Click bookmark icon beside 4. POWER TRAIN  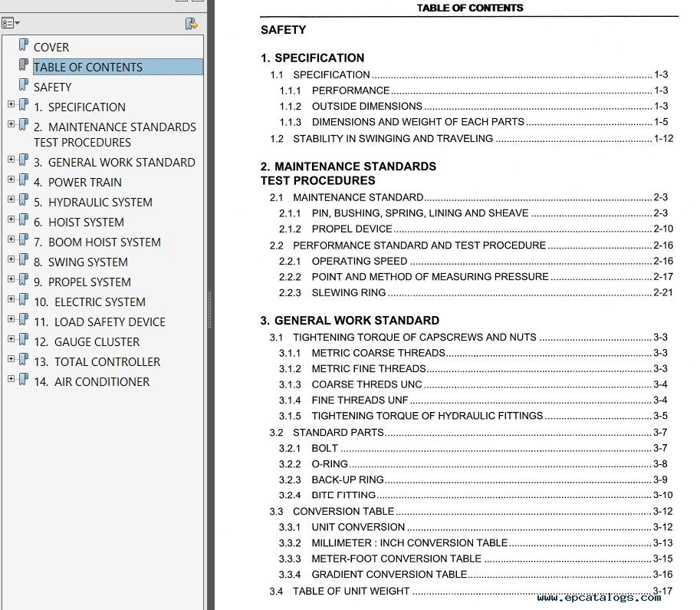tap(24, 180)
